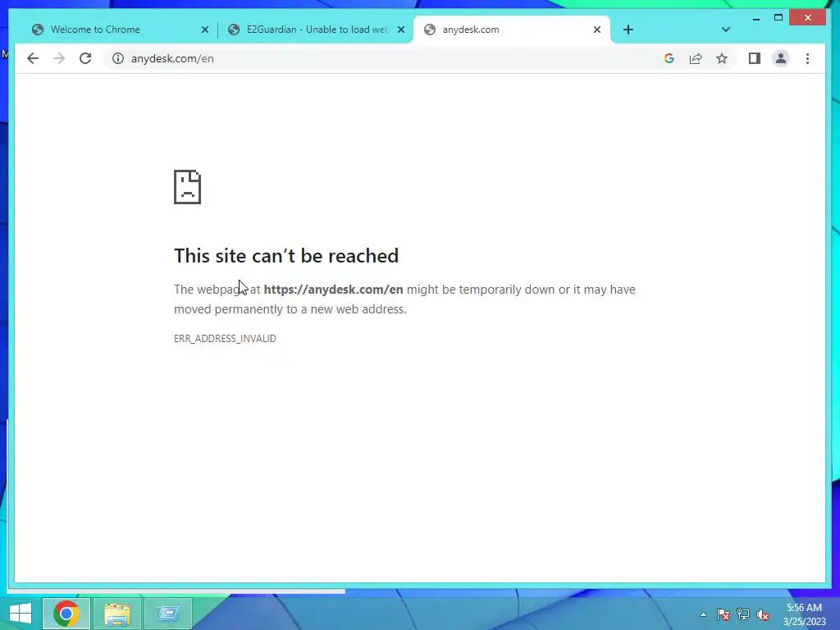Open File Explorer from the taskbar
This screenshot has width=840, height=630.
(116, 614)
